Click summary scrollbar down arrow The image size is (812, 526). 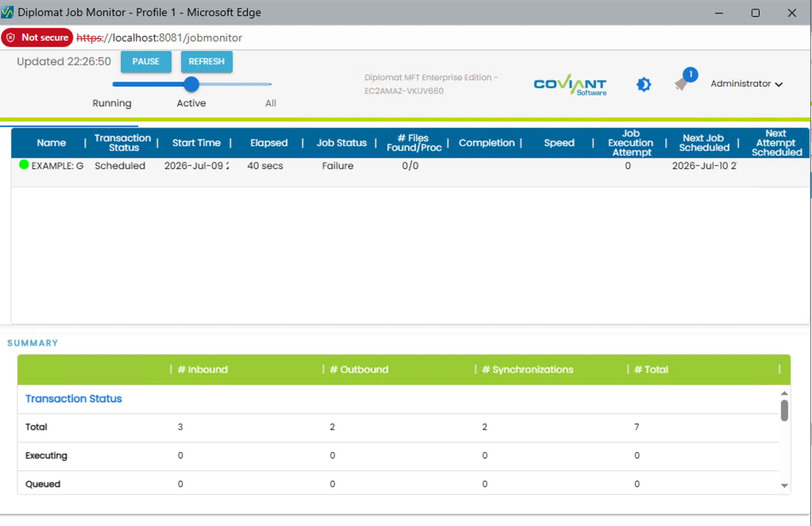coord(784,485)
